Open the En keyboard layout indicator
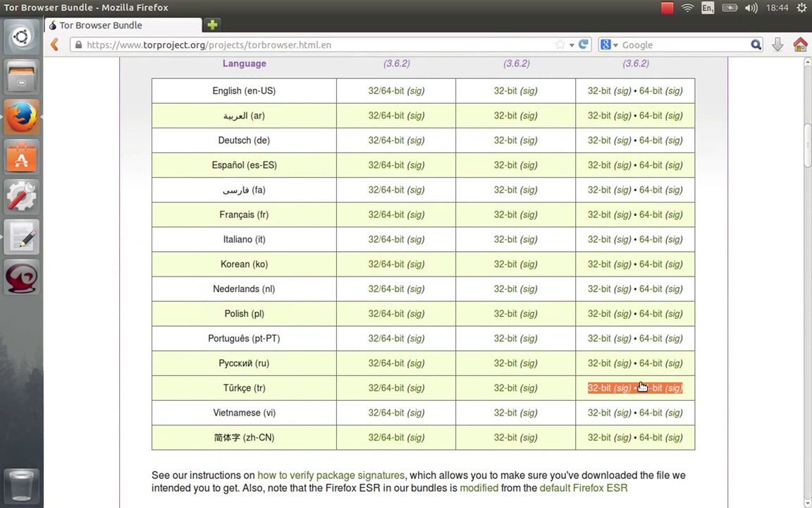Screen dimensions: 812x508 click(707, 8)
